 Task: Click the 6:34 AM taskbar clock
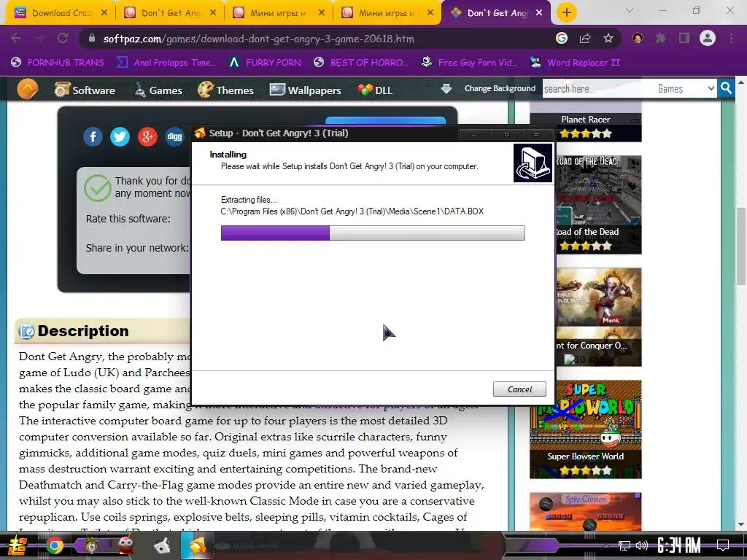pos(679,545)
